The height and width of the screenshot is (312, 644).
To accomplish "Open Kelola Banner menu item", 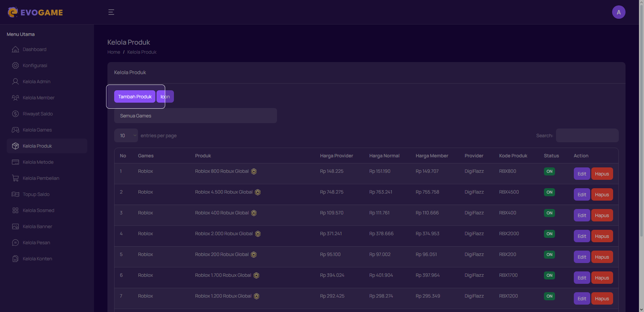I will point(47,226).
